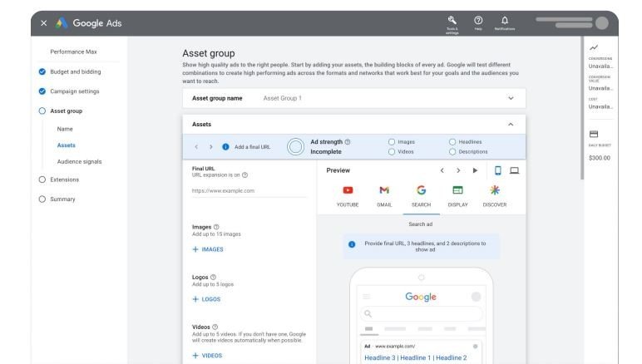
Task: Switch to the Discover preview tab
Action: (495, 196)
